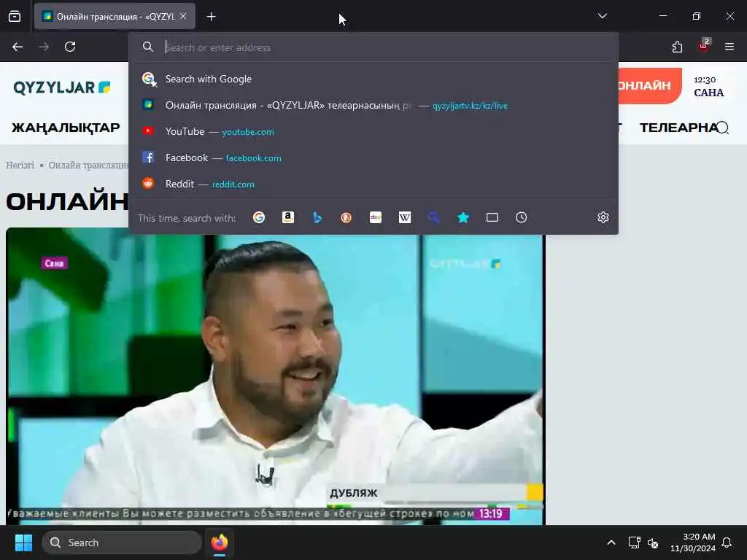Image resolution: width=747 pixels, height=560 pixels.
Task: Focus the search or enter address field
Action: point(373,47)
